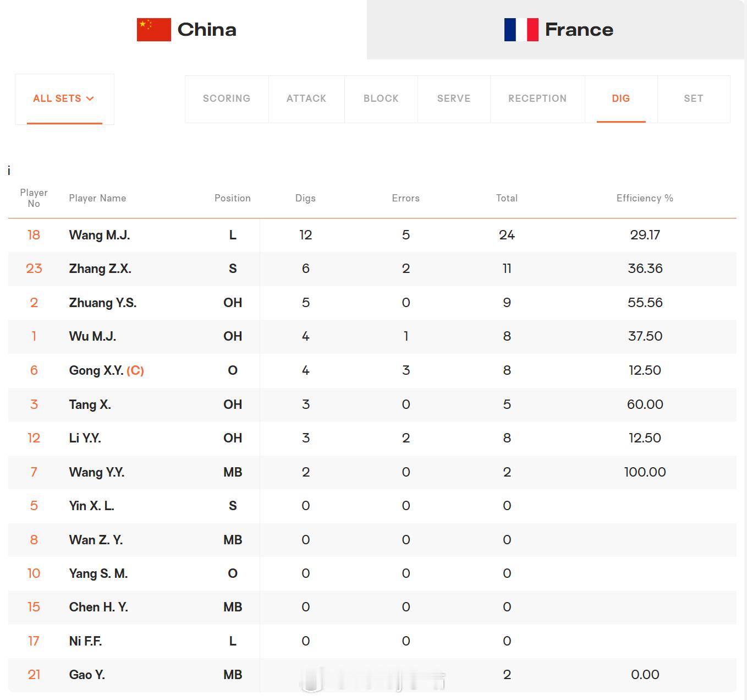
Task: Sort by the Errors column header
Action: (405, 198)
